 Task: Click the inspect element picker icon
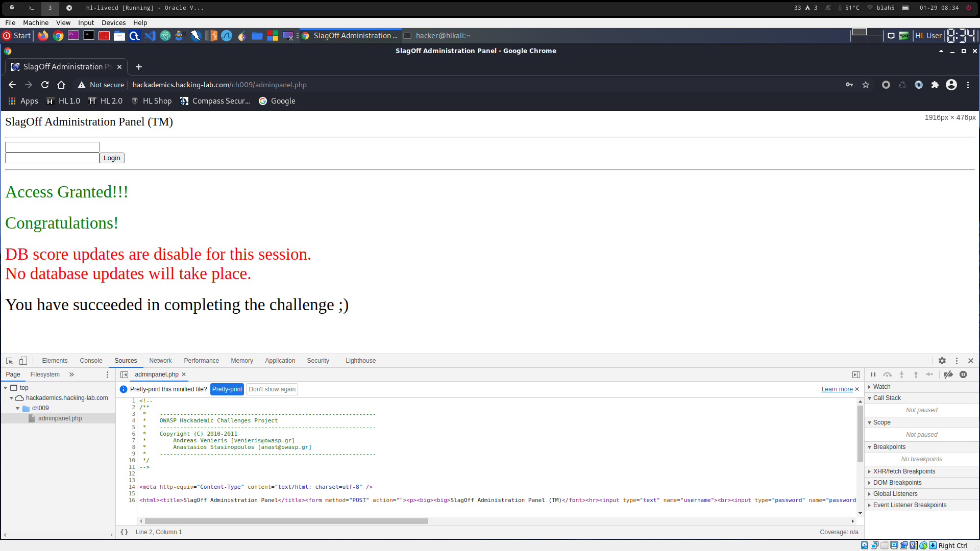9,361
